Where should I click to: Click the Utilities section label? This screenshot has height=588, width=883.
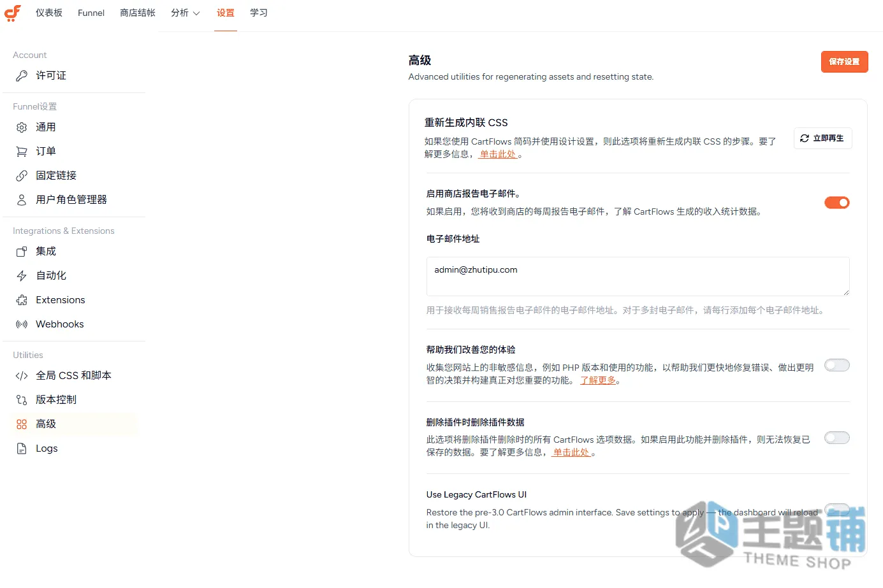(28, 355)
